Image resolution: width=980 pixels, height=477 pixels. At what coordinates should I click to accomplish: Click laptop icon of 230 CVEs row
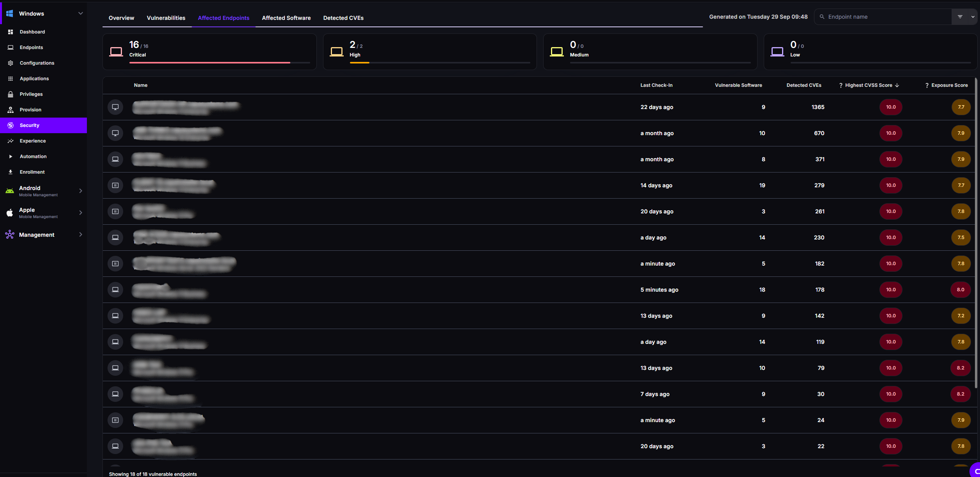click(115, 238)
